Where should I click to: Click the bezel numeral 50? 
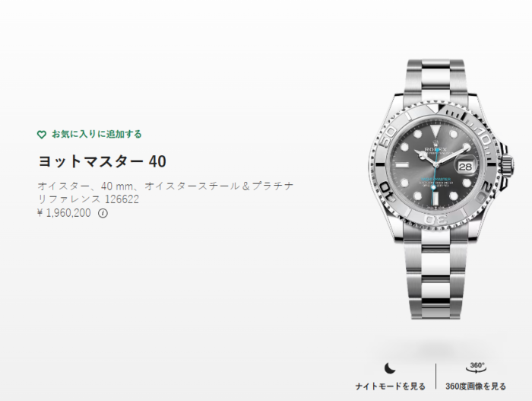(388, 136)
